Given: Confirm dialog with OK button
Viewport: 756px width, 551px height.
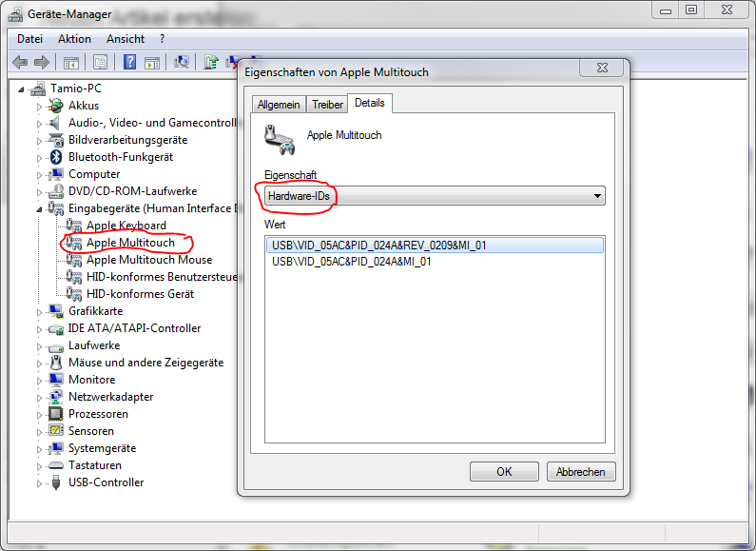Looking at the screenshot, I should tap(504, 471).
